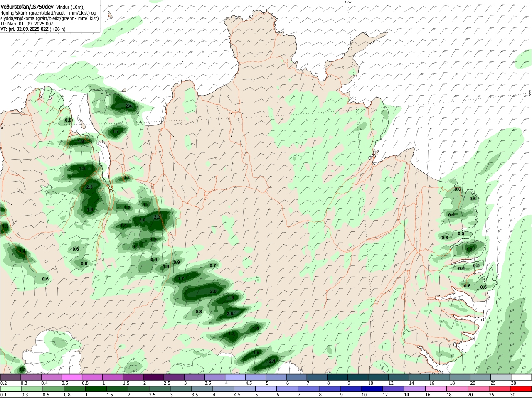Select the first dusky purple 0.2 snow swatch
Viewport: 532px width, 398px height.
pos(11,377)
